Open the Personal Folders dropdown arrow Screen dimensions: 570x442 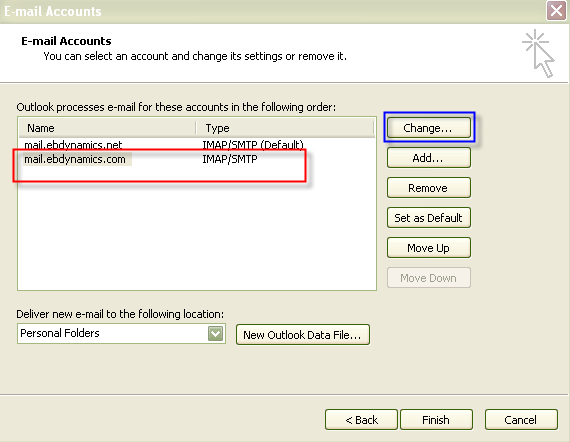point(215,333)
